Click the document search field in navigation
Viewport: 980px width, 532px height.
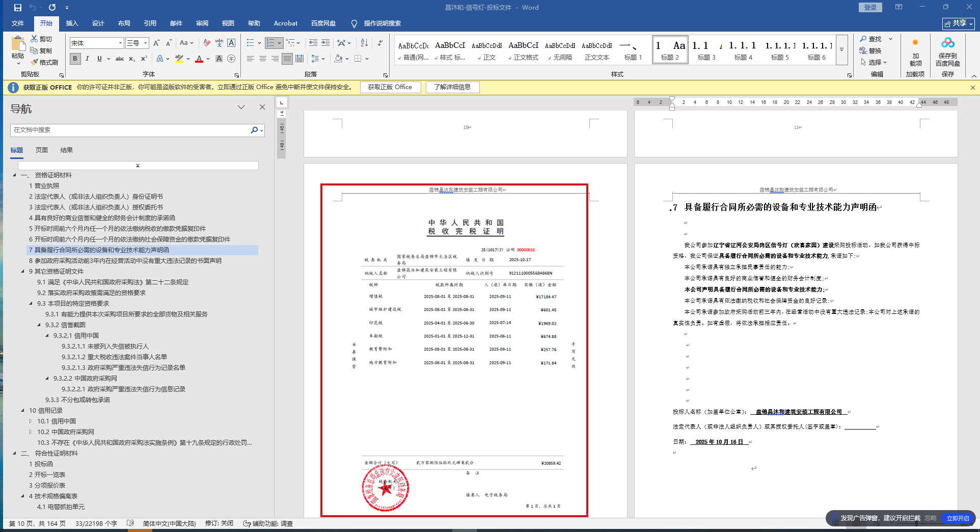point(130,130)
